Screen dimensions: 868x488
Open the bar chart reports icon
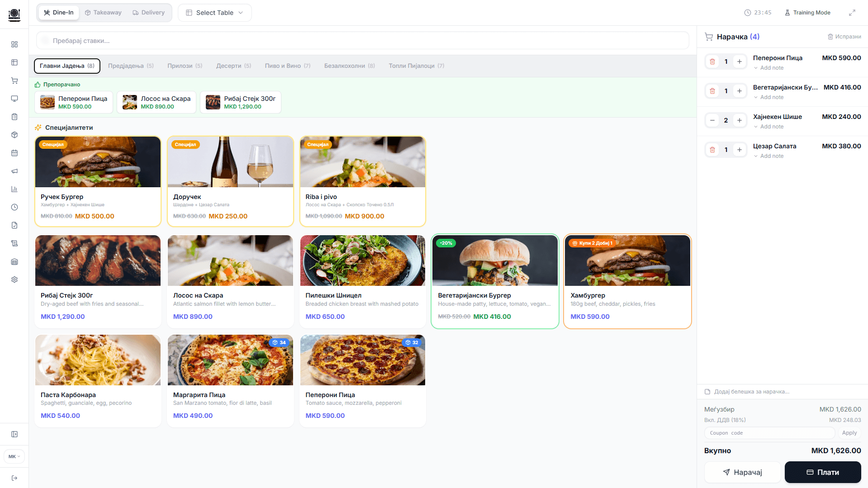14,189
